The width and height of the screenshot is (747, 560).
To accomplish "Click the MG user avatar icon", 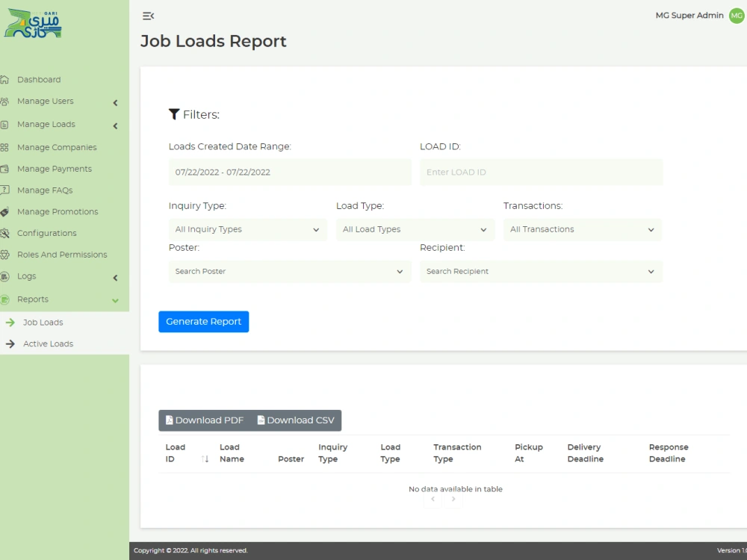I will tap(737, 16).
